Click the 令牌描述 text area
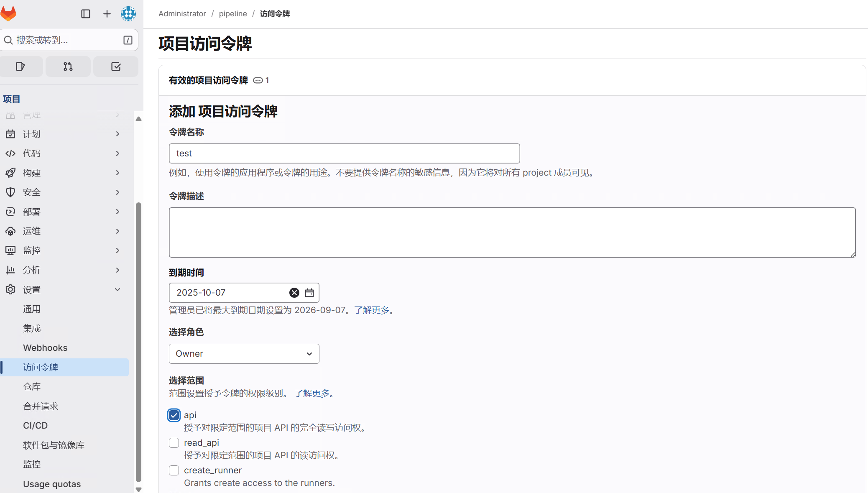The image size is (868, 493). coord(512,232)
